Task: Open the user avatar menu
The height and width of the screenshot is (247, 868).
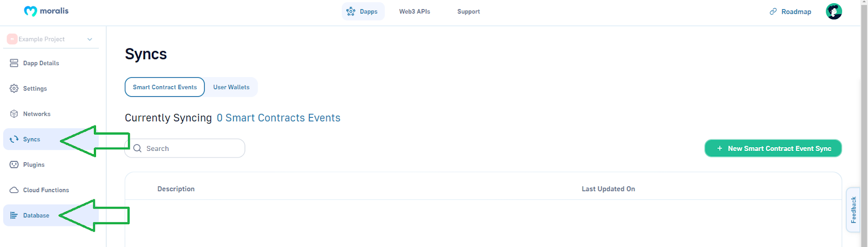Action: pyautogui.click(x=834, y=11)
